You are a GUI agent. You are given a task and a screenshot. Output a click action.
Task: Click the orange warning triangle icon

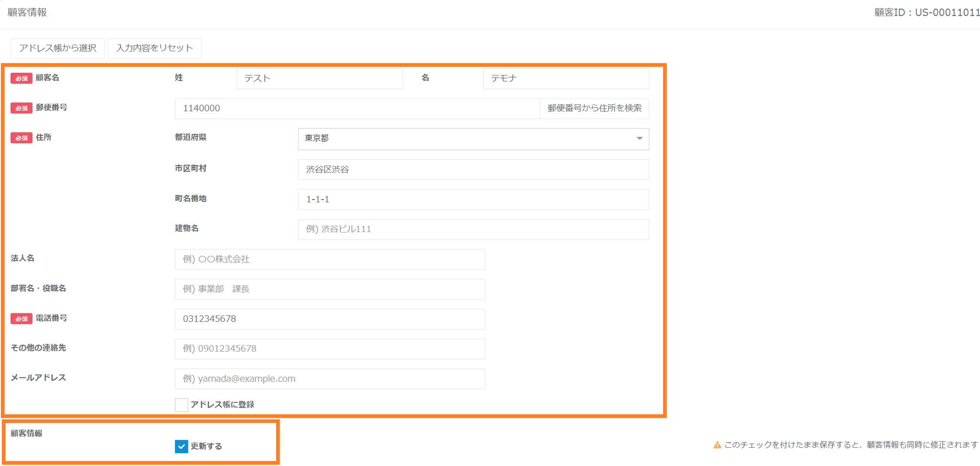[717, 445]
